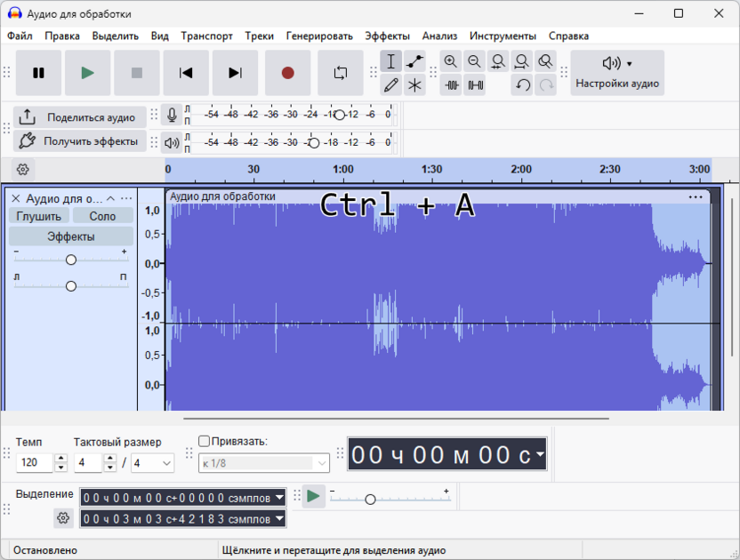Screen dimensions: 740x560
Task: Trim audio outside the selection
Action: pos(451,85)
